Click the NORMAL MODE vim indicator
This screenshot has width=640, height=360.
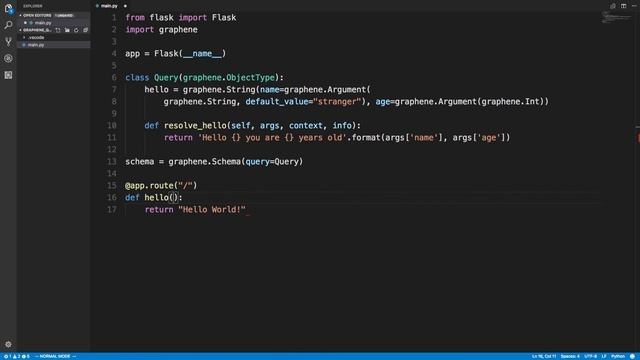click(x=56, y=356)
